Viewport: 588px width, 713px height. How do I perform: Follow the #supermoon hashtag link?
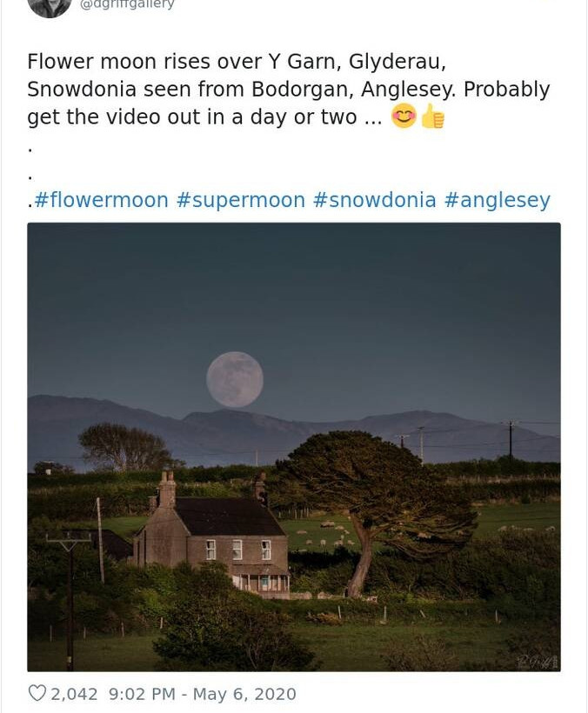240,200
